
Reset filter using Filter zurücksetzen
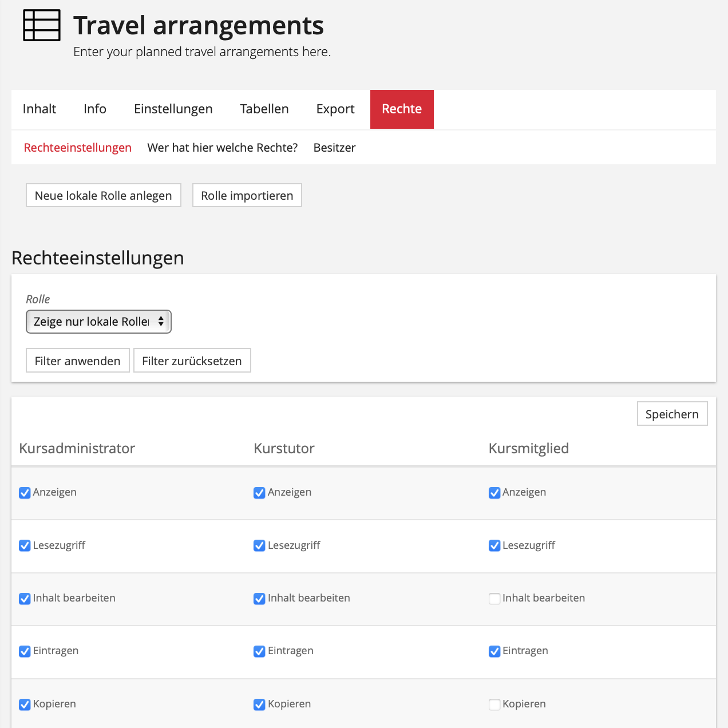[192, 361]
